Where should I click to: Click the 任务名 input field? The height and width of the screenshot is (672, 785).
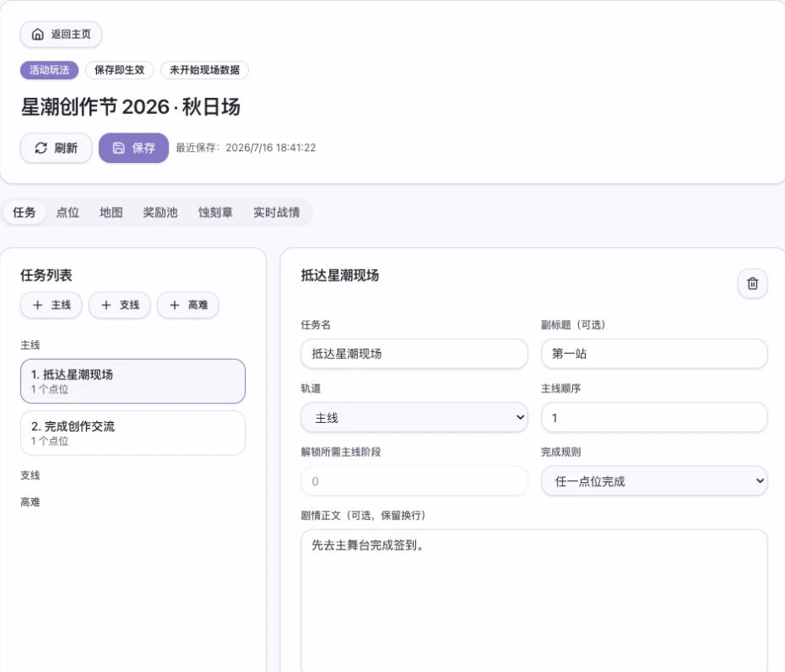[x=414, y=354]
